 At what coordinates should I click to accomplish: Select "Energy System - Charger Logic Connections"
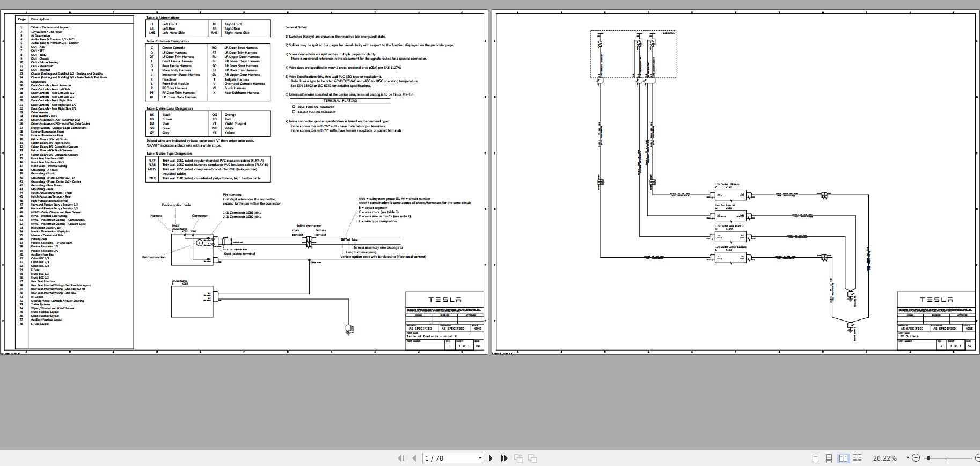point(58,128)
